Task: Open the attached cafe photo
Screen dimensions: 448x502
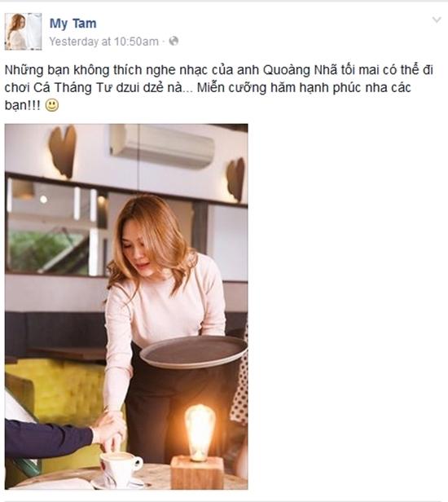Action: click(x=126, y=306)
